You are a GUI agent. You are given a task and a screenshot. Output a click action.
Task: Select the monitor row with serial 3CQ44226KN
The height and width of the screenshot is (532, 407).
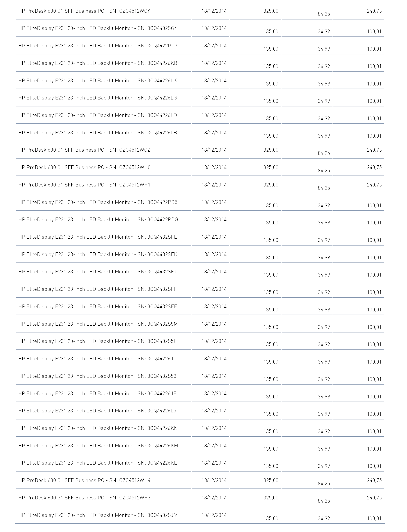point(98,429)
